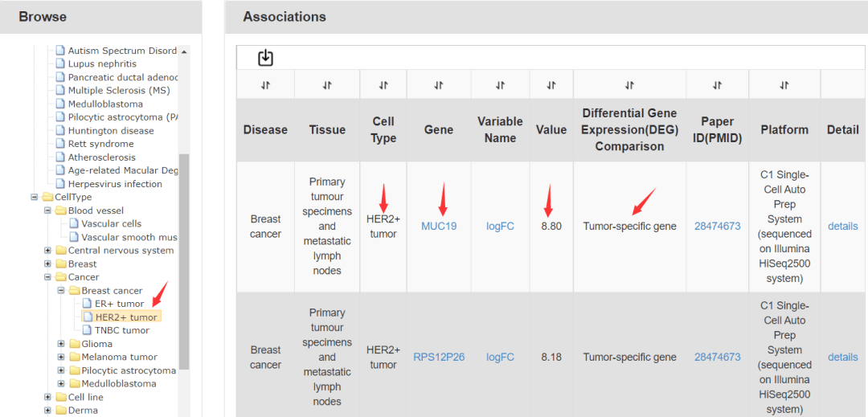Screen dimensions: 868x417
Task: Expand the Pilocytic astrocytoma folder under Cancer
Action: [61, 370]
